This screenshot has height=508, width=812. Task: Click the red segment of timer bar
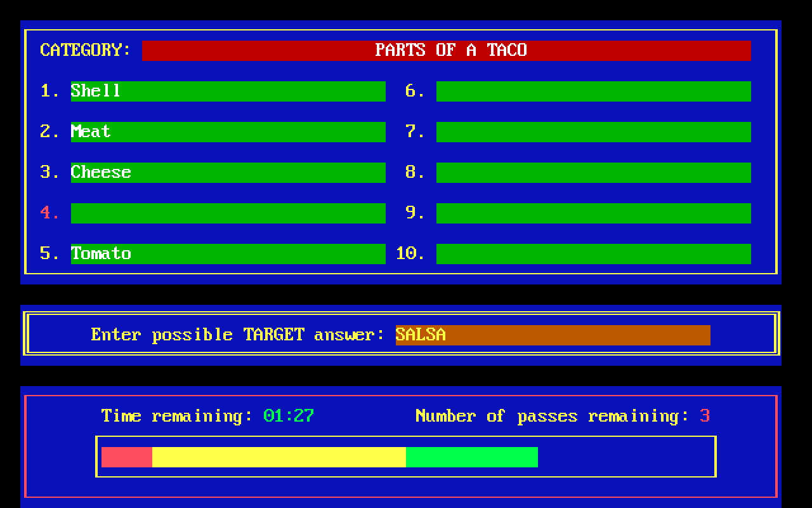127,457
